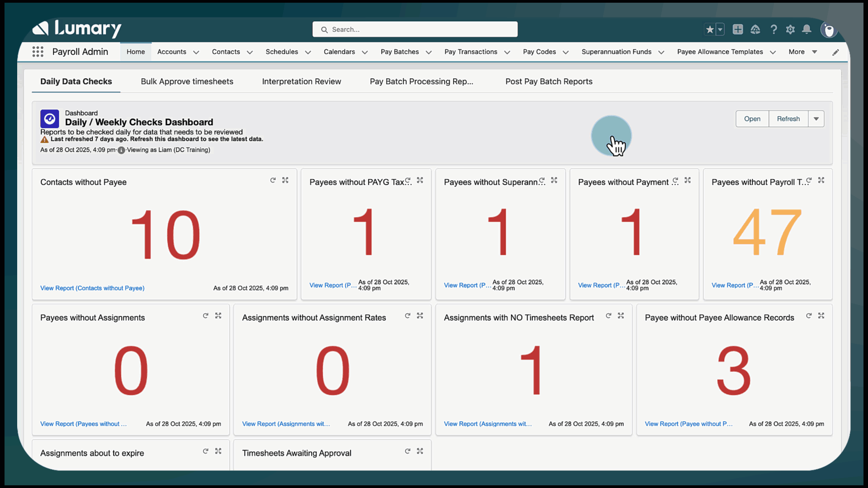This screenshot has width=868, height=488.
Task: Open View Report (Contacts without Payee) link
Action: coord(92,288)
